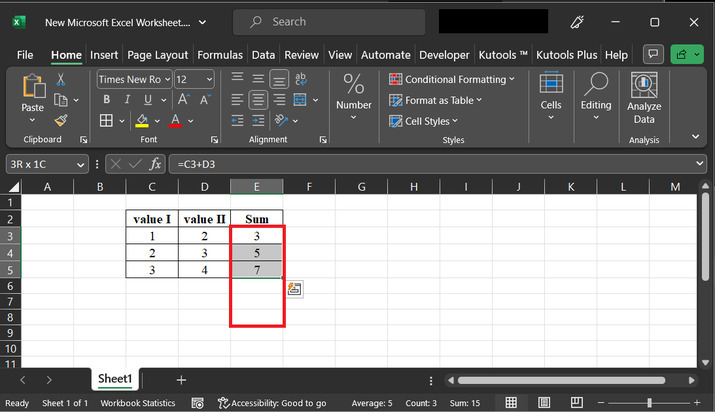
Task: Open the Fill Color dropdown arrow
Action: 157,121
